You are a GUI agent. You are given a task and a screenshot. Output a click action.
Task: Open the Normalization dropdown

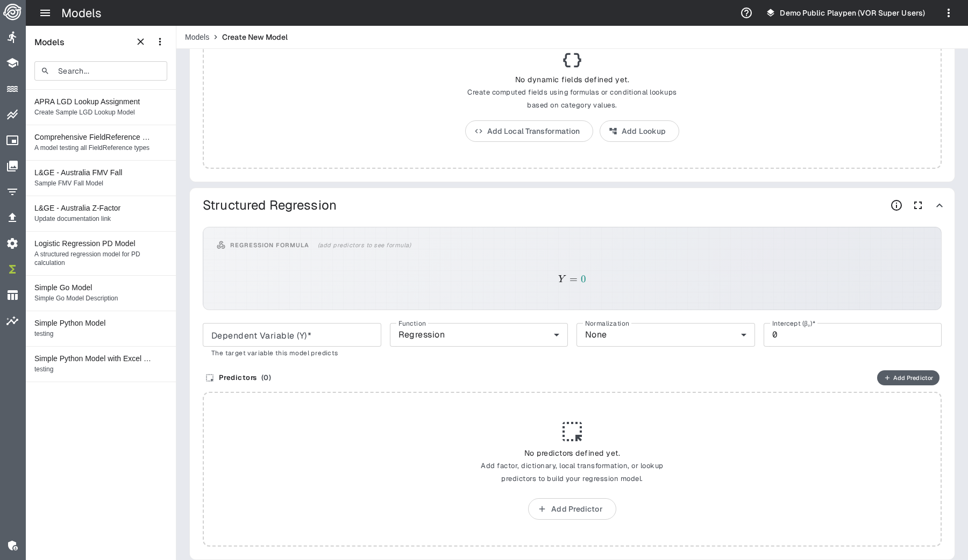pyautogui.click(x=665, y=335)
